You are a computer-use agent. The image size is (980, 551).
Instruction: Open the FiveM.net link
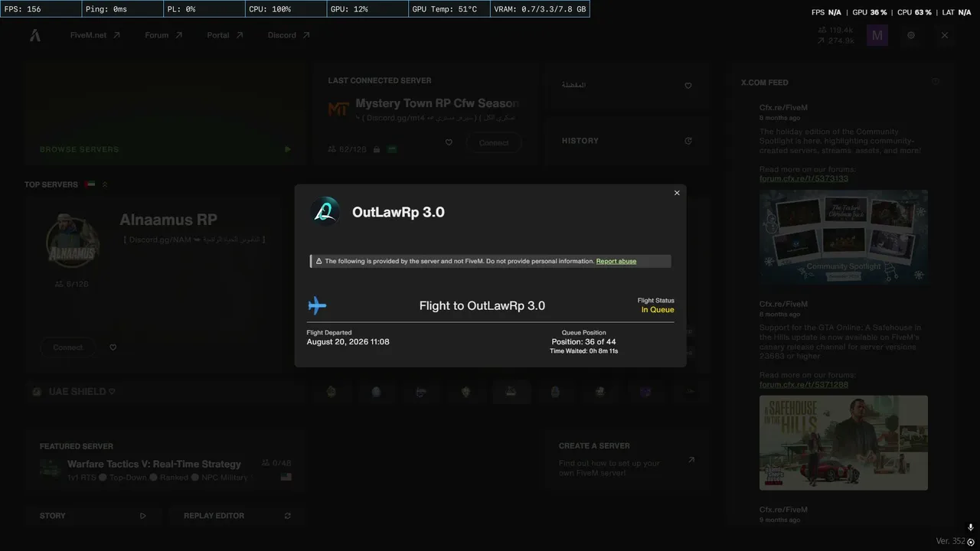[x=95, y=35]
